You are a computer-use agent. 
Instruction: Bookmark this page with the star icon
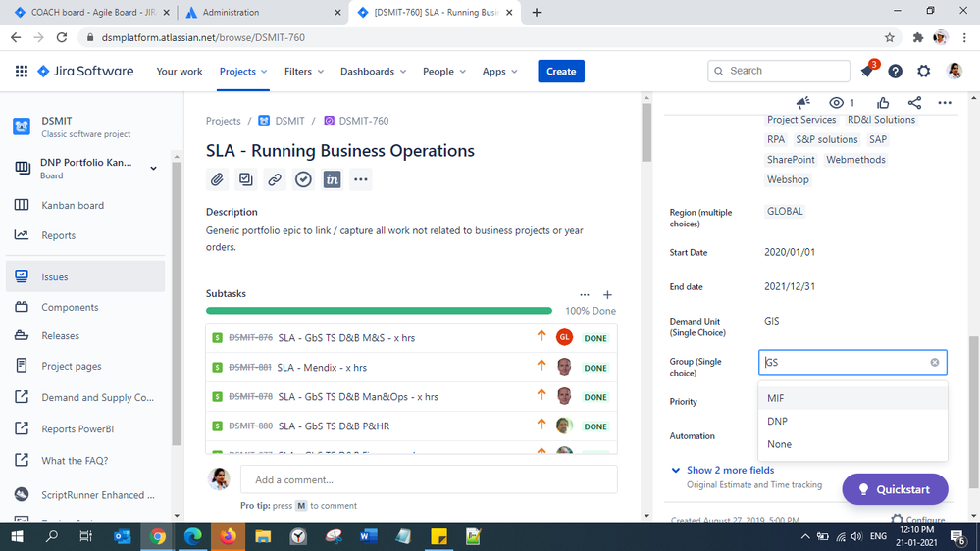890,37
